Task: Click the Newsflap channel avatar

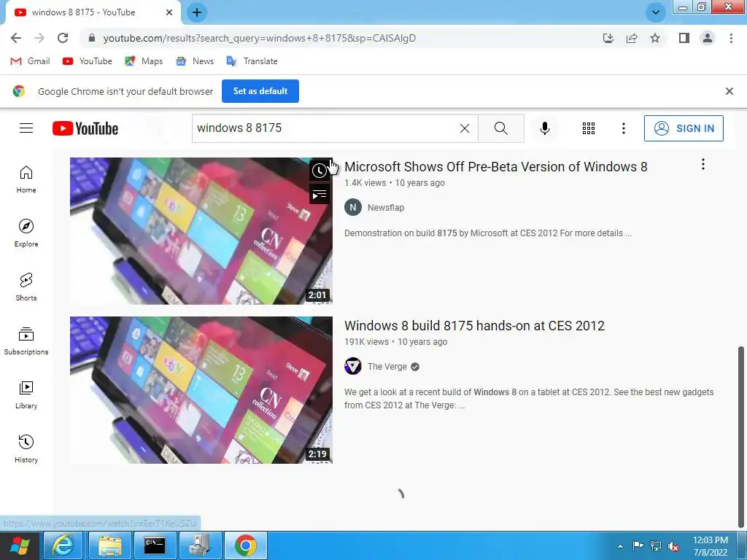Action: pyautogui.click(x=353, y=208)
